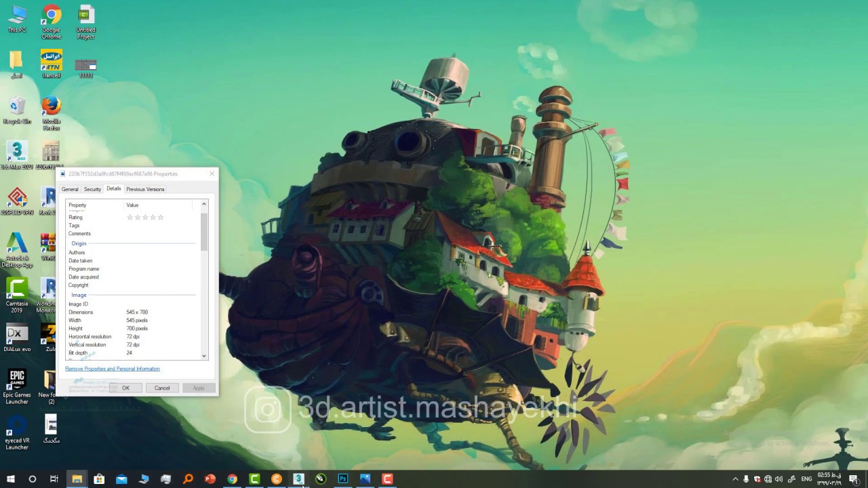
Task: Show hidden system tray icons
Action: [735, 479]
